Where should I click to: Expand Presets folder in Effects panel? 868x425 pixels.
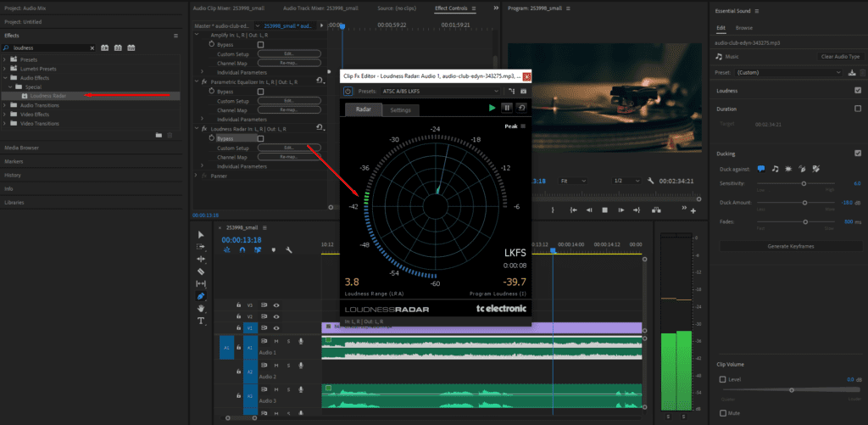click(x=5, y=59)
